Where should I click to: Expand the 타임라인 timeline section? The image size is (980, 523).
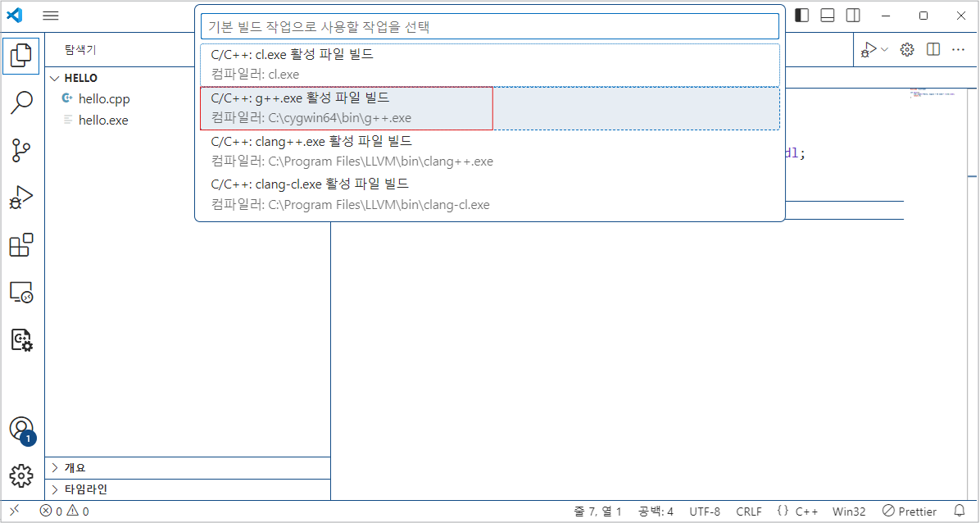188,489
